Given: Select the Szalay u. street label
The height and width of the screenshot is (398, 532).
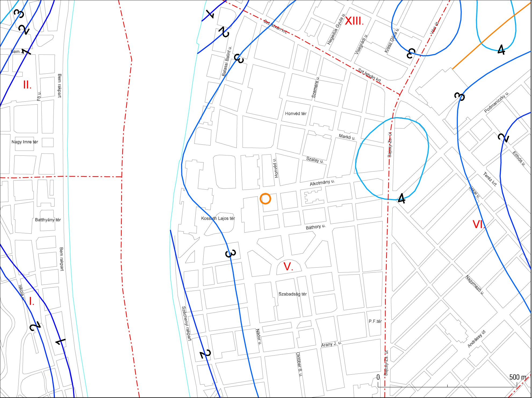Looking at the screenshot, I should click(315, 160).
